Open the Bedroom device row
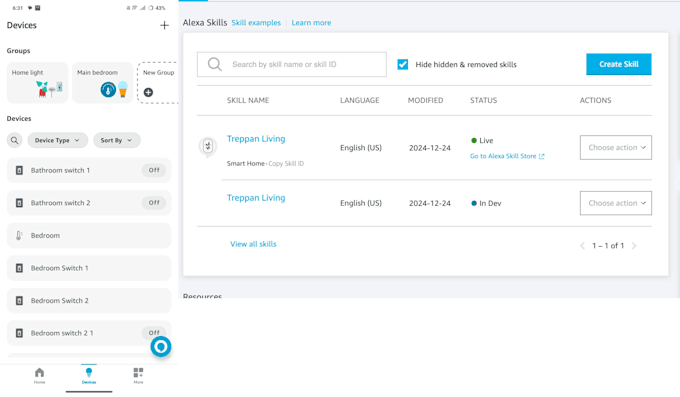680x397 pixels. 89,235
